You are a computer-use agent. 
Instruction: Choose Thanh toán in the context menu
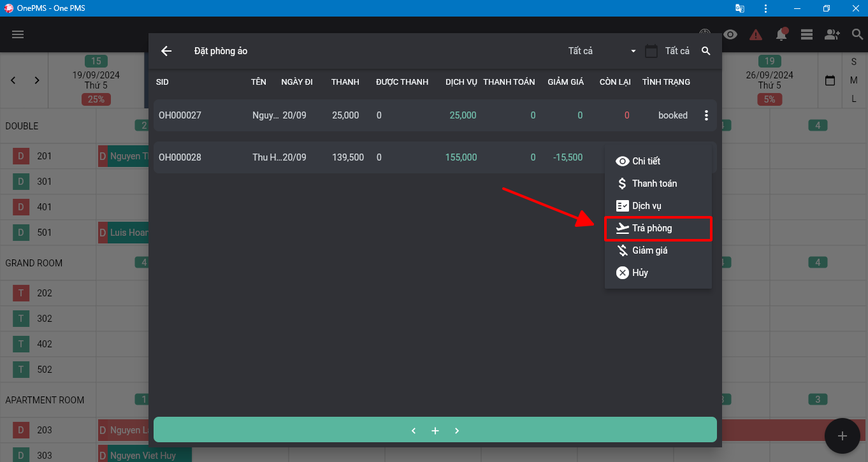[x=658, y=184]
